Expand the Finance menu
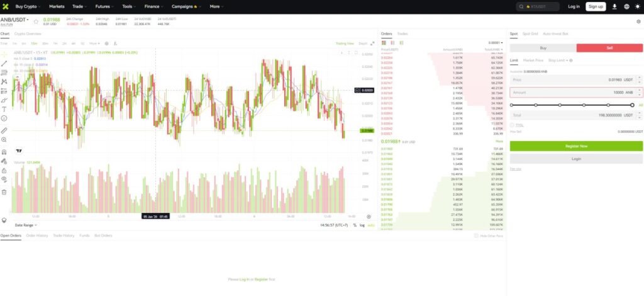Viewport: 644px width, 296px height. click(x=154, y=6)
